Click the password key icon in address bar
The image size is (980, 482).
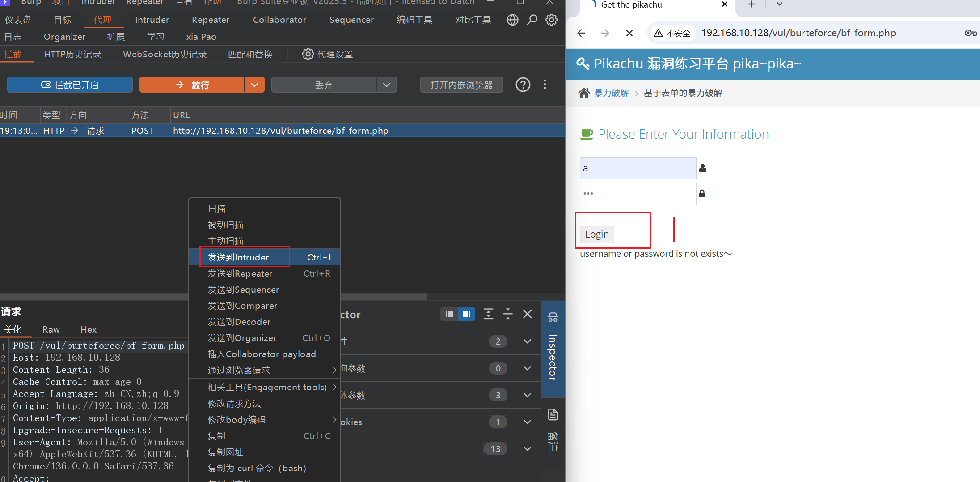970,33
